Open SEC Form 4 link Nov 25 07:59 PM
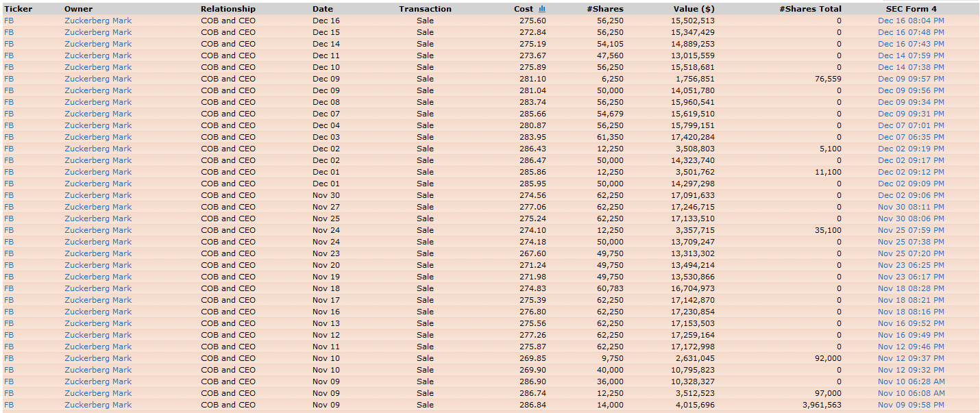 pos(911,230)
